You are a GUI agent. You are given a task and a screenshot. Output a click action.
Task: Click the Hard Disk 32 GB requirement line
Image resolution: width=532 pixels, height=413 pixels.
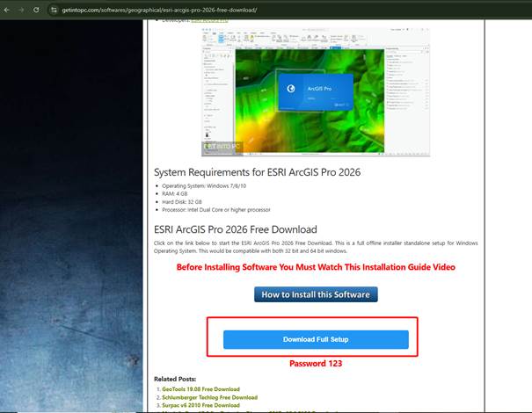188,201
